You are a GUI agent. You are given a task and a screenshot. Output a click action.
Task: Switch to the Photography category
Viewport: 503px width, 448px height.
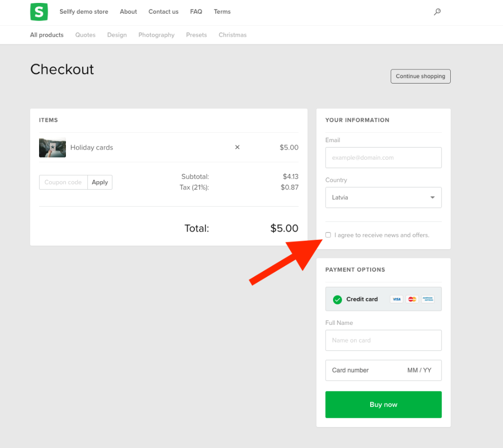tap(156, 35)
